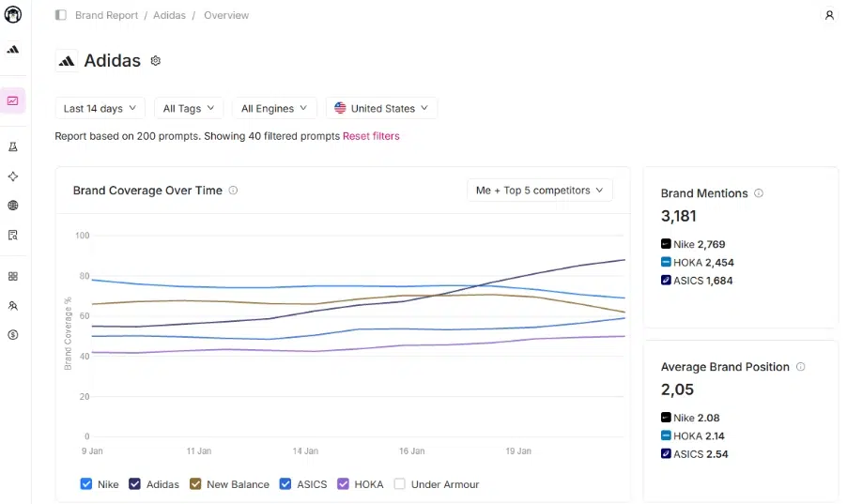Click the 2,05 Average Brand Position value
The image size is (847, 504).
click(x=677, y=389)
